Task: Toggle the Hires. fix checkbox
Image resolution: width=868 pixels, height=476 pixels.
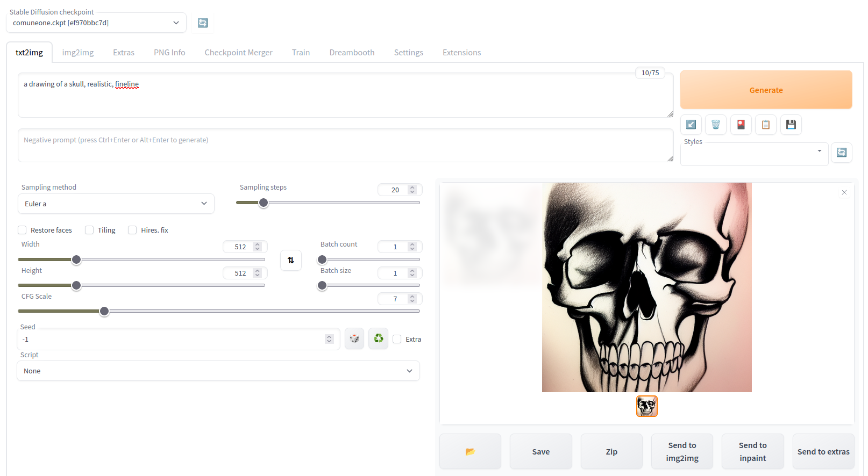Action: 132,230
